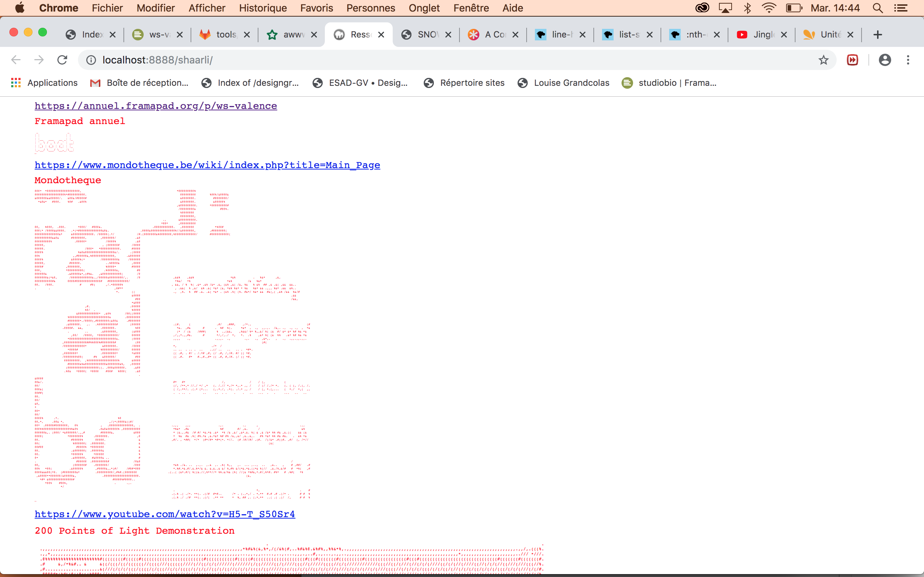Viewport: 924px width, 577px height.
Task: Click the profile avatar icon
Action: point(885,60)
